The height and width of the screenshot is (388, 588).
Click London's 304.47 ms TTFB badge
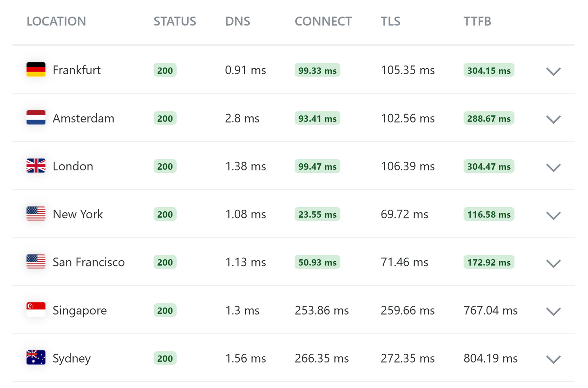click(488, 166)
